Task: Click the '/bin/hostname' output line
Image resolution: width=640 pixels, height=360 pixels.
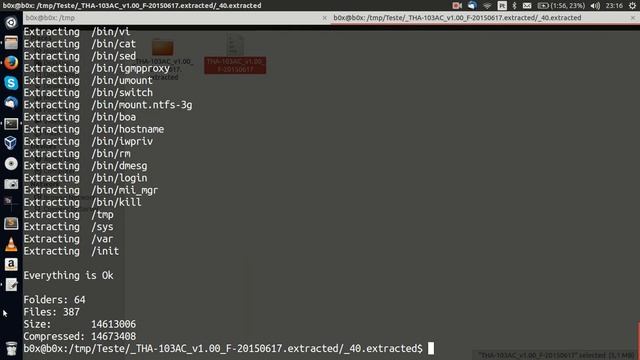Action: click(93, 129)
